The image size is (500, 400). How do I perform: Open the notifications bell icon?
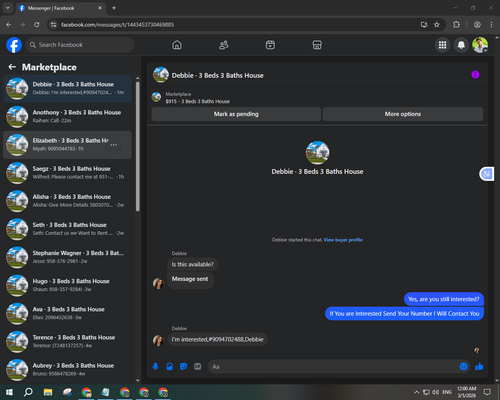pyautogui.click(x=461, y=45)
